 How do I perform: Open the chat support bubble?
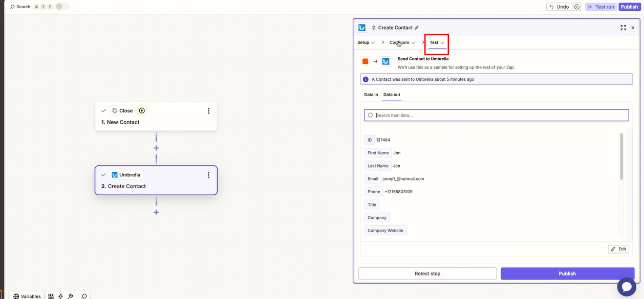[x=627, y=287]
